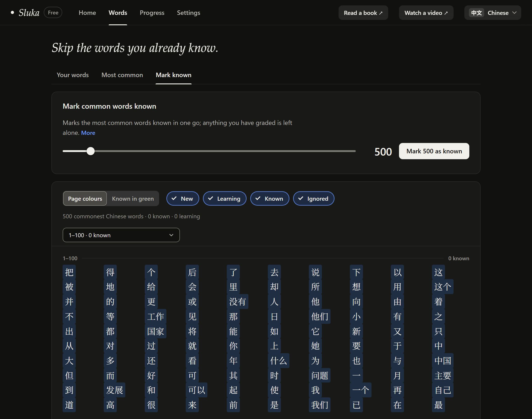Select the word 我们
Image resolution: width=532 pixels, height=419 pixels.
click(x=320, y=405)
